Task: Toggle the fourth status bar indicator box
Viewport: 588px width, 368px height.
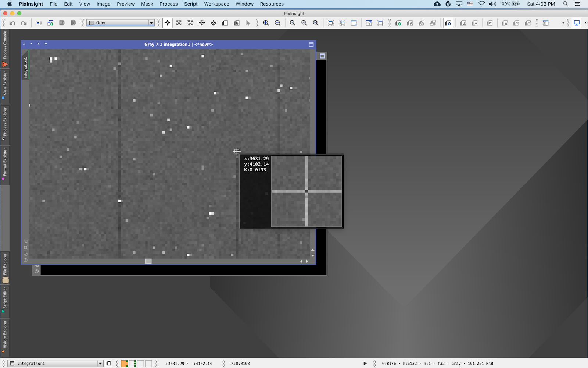Action: [148, 364]
